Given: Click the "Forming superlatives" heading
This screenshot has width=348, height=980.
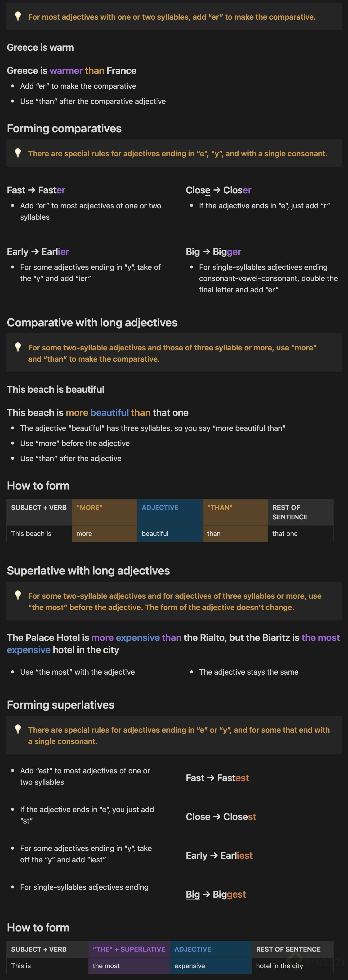Looking at the screenshot, I should point(60,705).
